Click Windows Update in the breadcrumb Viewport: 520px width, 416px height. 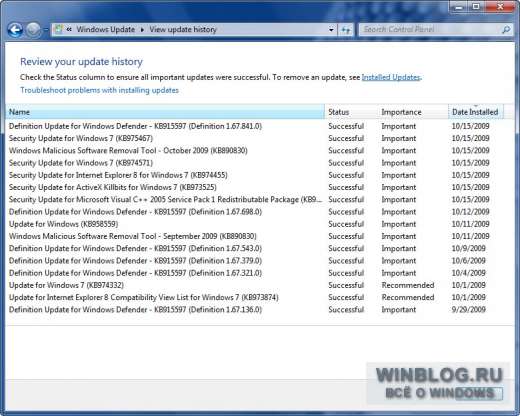click(106, 29)
